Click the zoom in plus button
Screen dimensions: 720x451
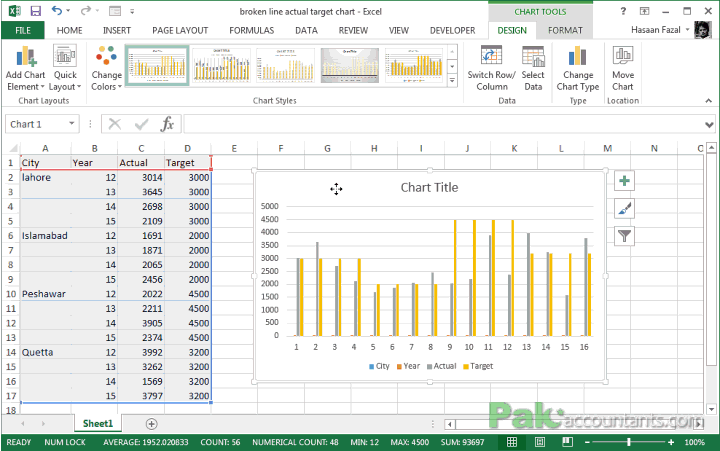[x=671, y=442]
